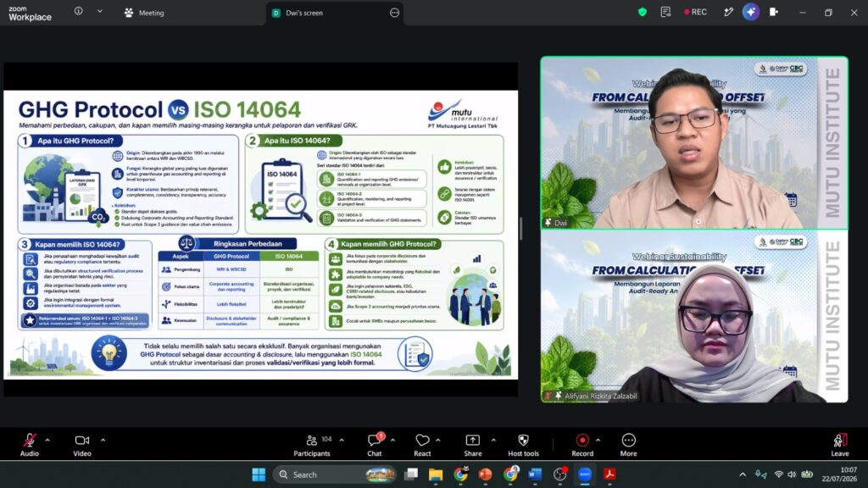Expand the Participants options arrow
This screenshot has width=868, height=488.
(342, 441)
